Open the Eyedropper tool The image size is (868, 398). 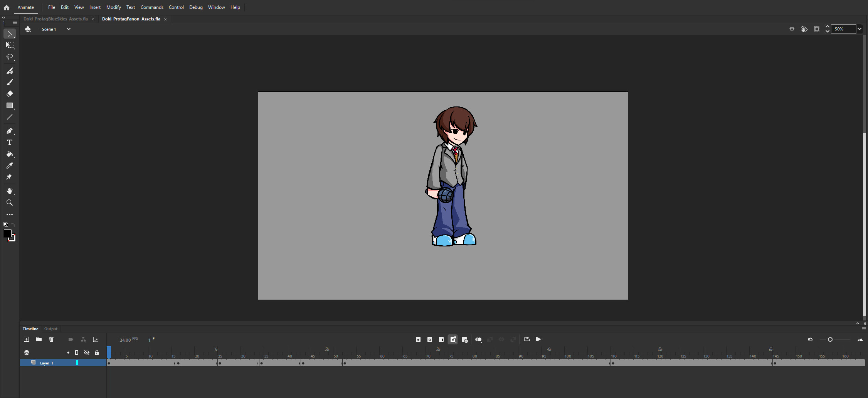(x=10, y=166)
